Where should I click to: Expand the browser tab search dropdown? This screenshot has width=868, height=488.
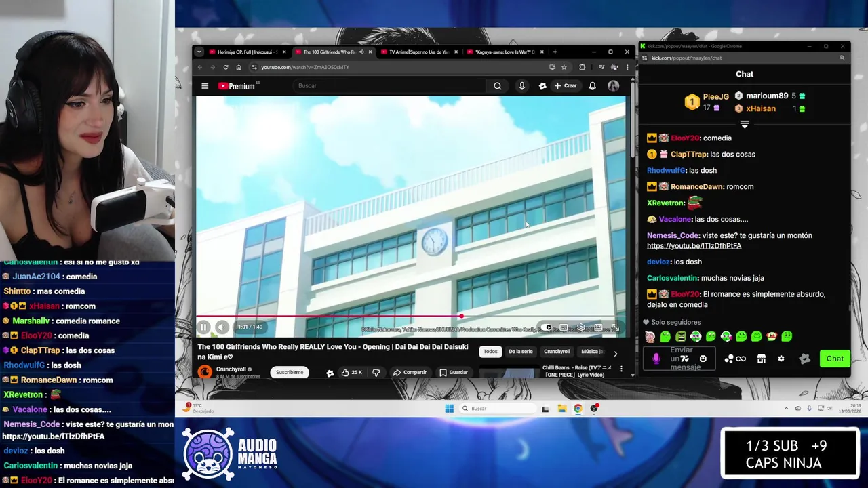tap(198, 52)
